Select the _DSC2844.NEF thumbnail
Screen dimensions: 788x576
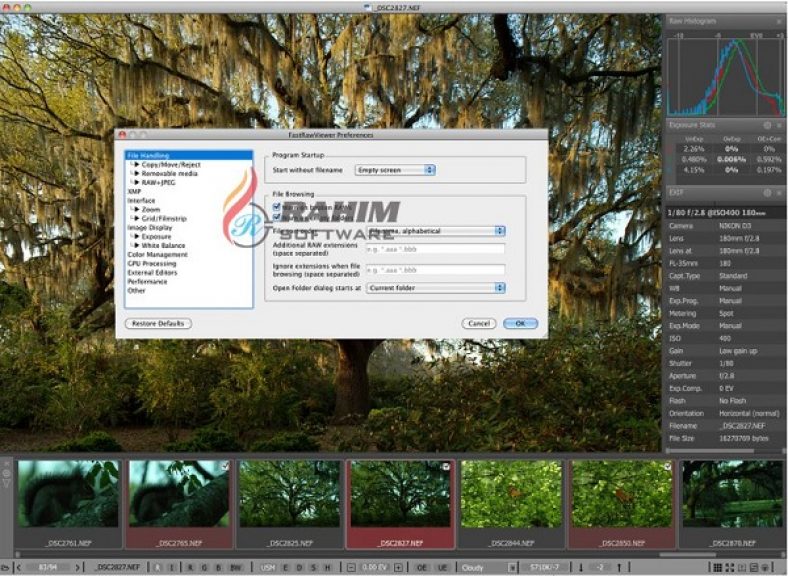511,500
